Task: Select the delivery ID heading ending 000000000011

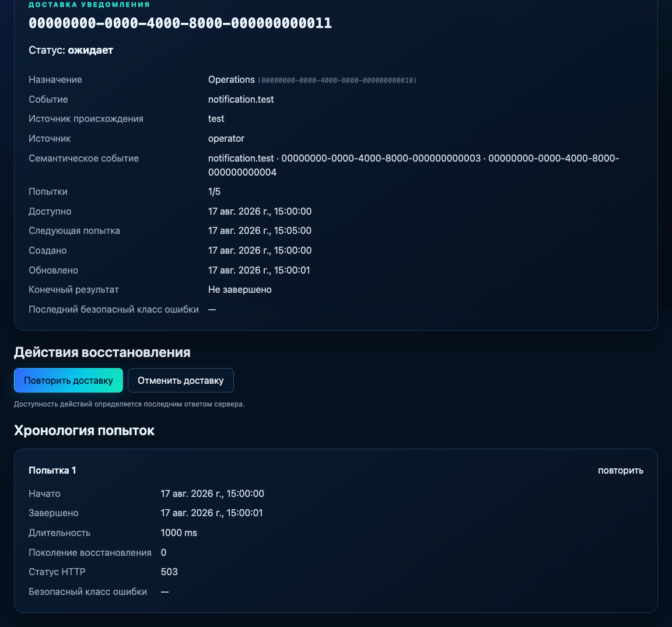Action: coord(180,23)
